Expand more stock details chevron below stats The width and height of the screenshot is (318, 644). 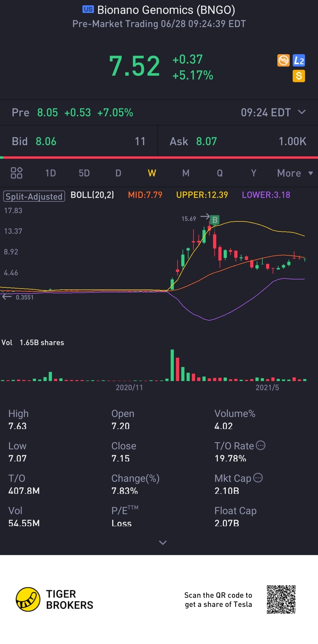(x=163, y=542)
